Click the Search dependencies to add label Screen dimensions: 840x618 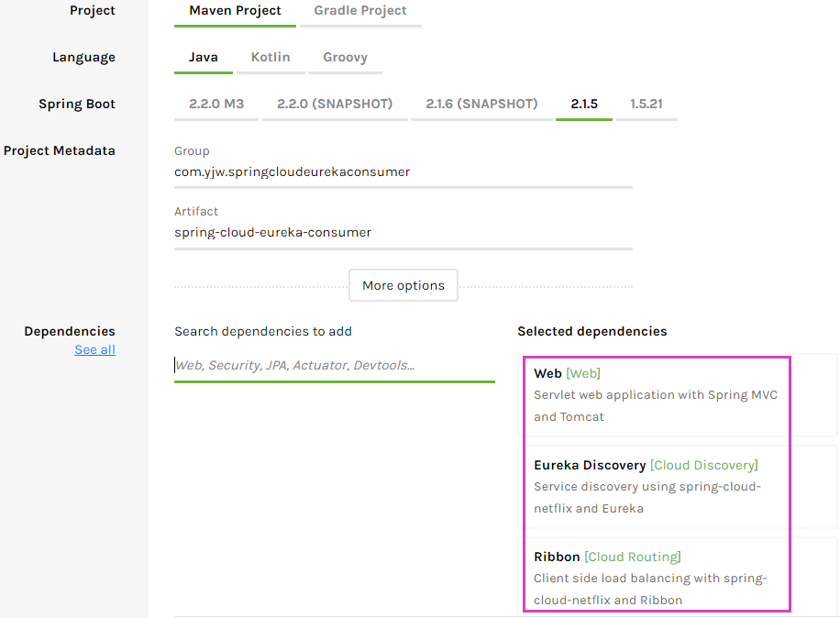pyautogui.click(x=263, y=332)
